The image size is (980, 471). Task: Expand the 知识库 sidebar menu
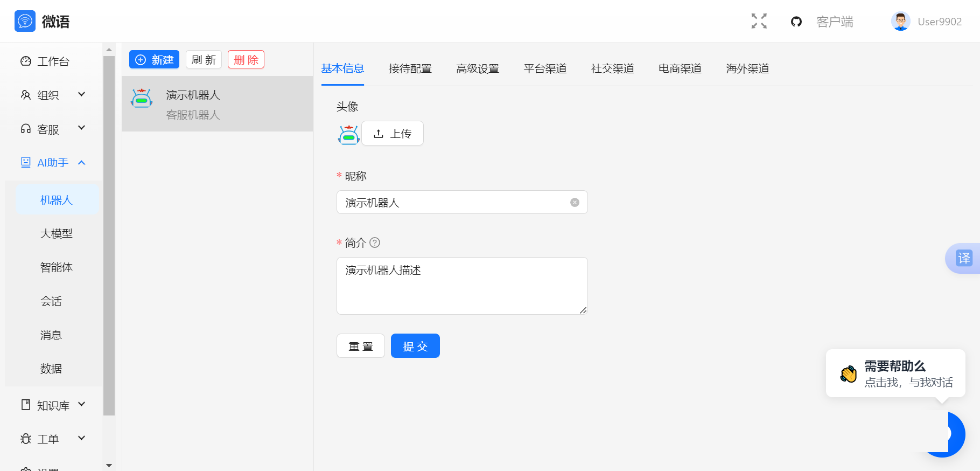coord(53,405)
